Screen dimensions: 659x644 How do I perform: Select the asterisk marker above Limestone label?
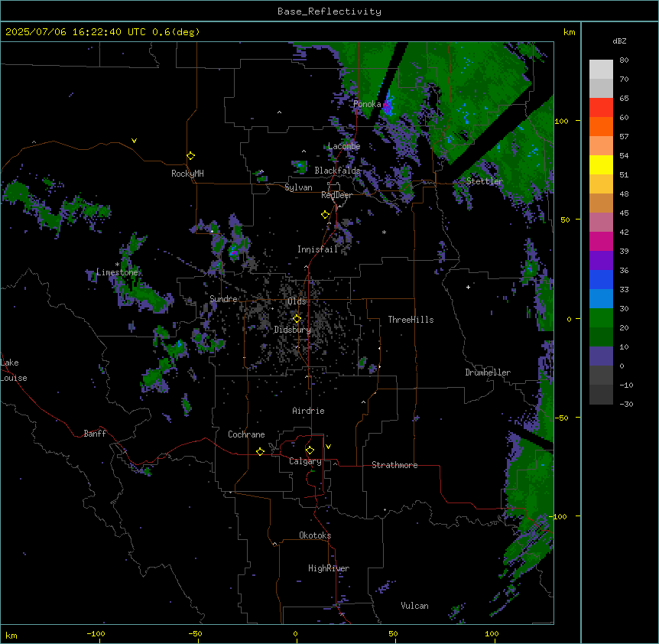click(x=117, y=265)
